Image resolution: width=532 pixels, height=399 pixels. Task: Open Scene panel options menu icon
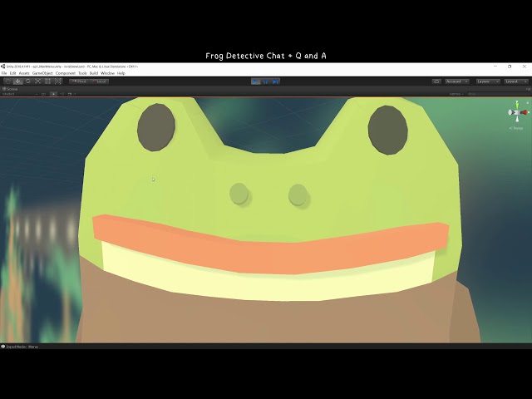(528, 89)
